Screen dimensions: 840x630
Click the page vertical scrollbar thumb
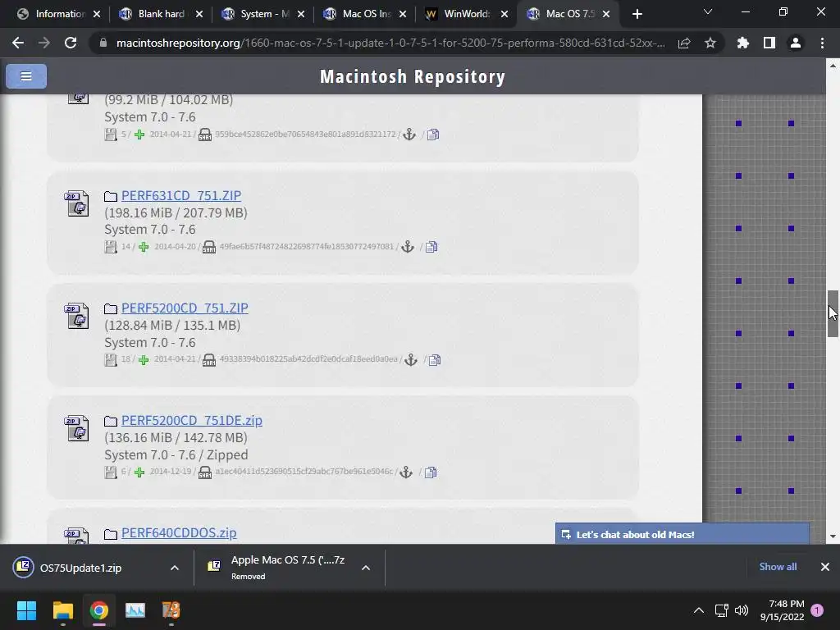(833, 313)
